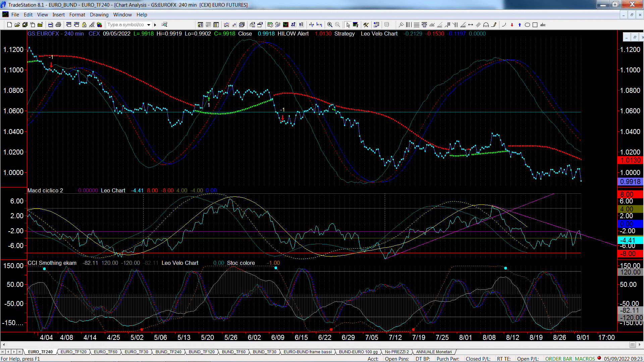Screen dimensions: 644x362
Task: Select the rectangle drawing tool
Action: [x=535, y=24]
